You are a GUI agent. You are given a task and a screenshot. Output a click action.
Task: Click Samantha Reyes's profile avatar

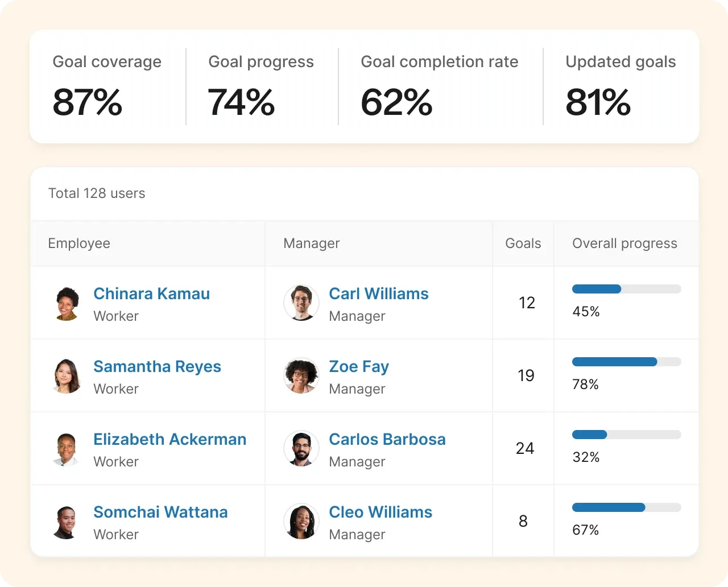[67, 376]
